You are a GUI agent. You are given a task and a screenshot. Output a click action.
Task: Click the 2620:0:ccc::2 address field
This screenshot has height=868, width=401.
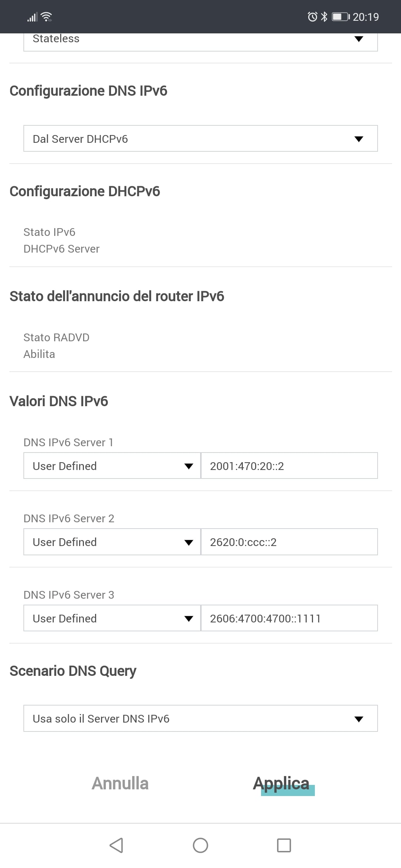289,542
